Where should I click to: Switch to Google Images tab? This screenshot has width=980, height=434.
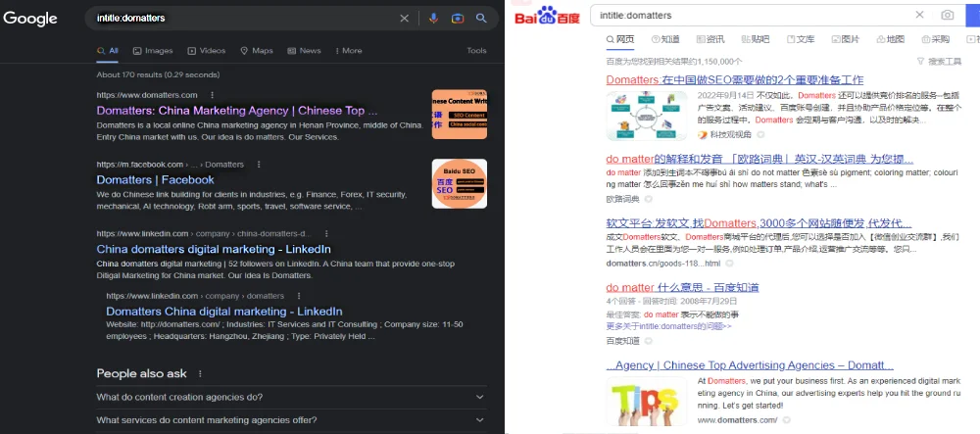tap(153, 51)
